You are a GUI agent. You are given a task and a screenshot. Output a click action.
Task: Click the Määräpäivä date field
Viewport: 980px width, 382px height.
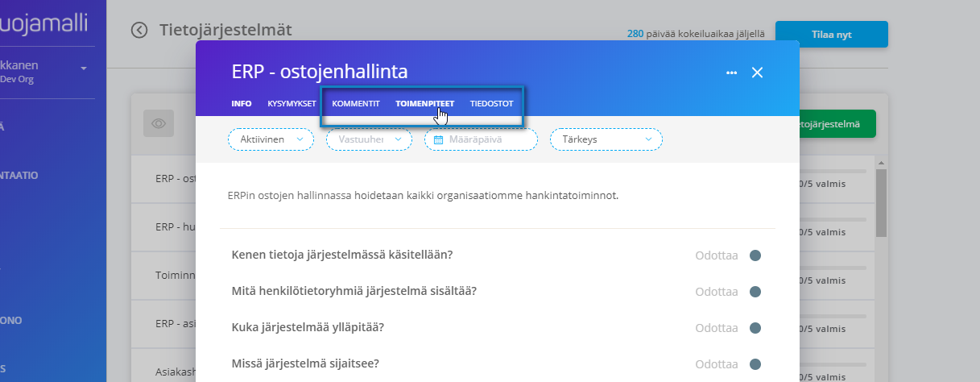pos(481,139)
